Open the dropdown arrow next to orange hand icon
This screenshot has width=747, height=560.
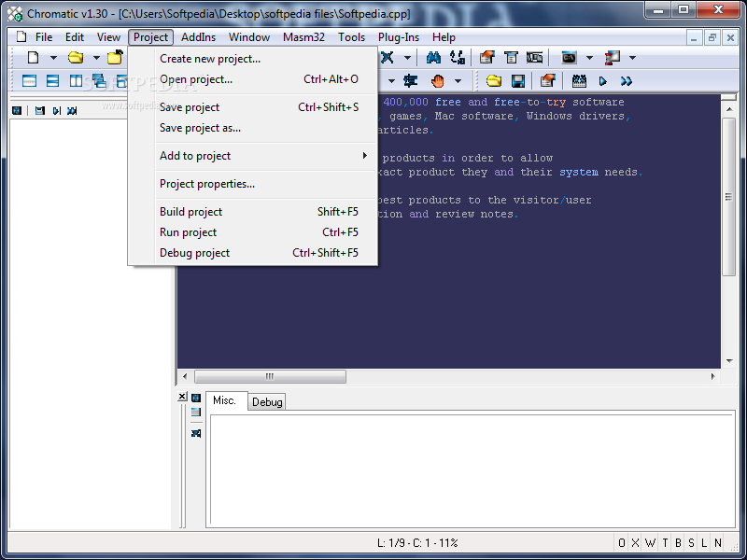point(458,81)
